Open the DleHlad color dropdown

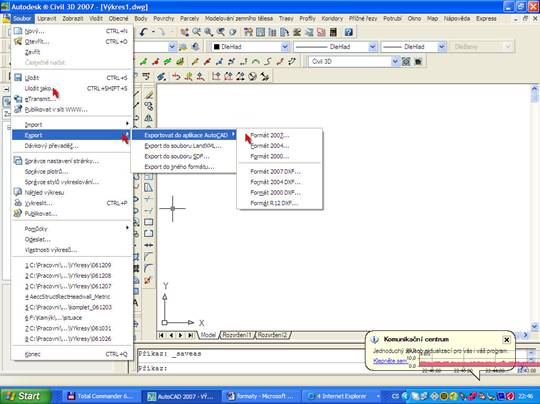coord(285,47)
